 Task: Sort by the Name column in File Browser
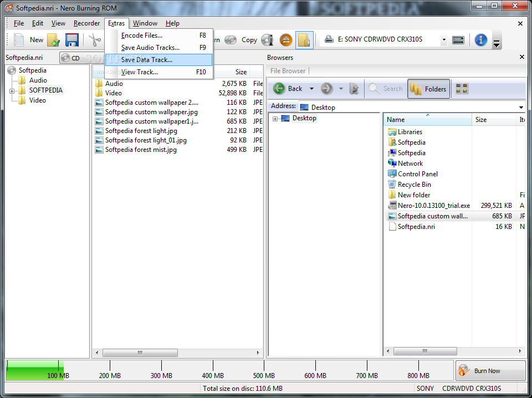pyautogui.click(x=428, y=119)
